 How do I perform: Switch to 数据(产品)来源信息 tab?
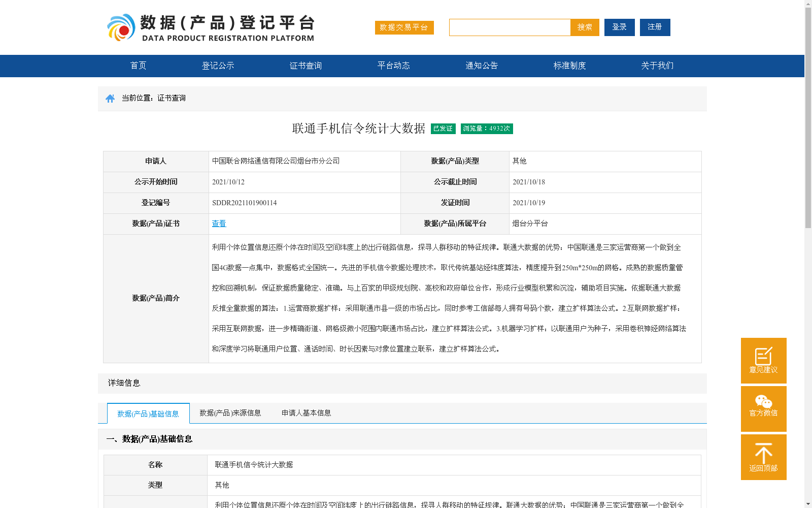230,413
